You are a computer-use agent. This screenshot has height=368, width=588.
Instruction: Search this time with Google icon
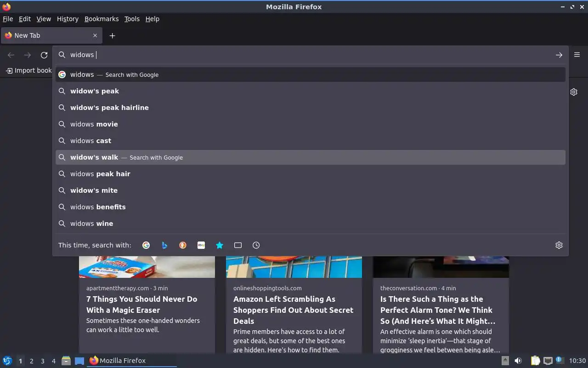click(146, 245)
